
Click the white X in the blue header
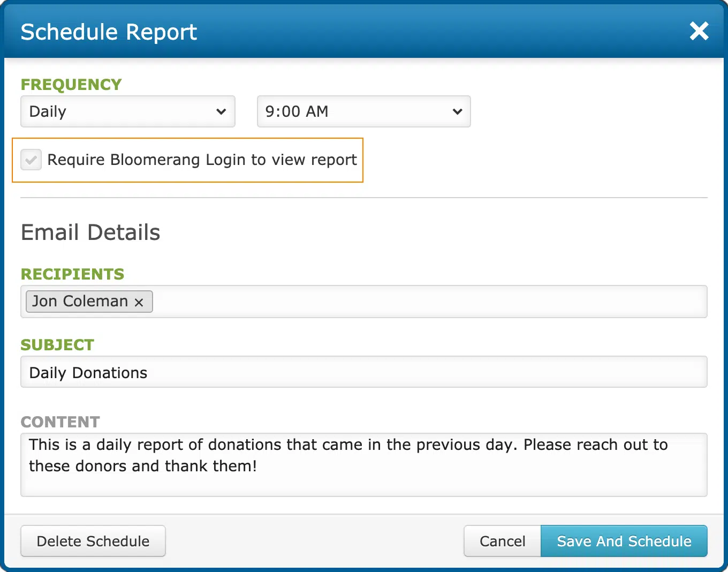coord(699,31)
